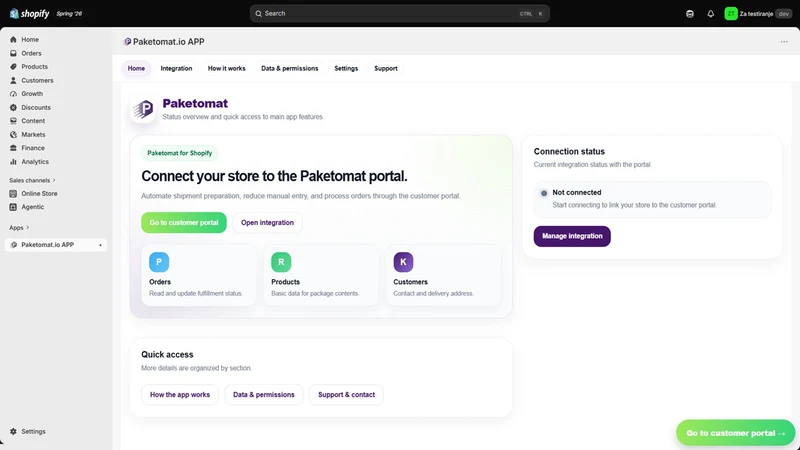800x450 pixels.
Task: Click the Paketomat logo in page header
Action: tap(143, 109)
